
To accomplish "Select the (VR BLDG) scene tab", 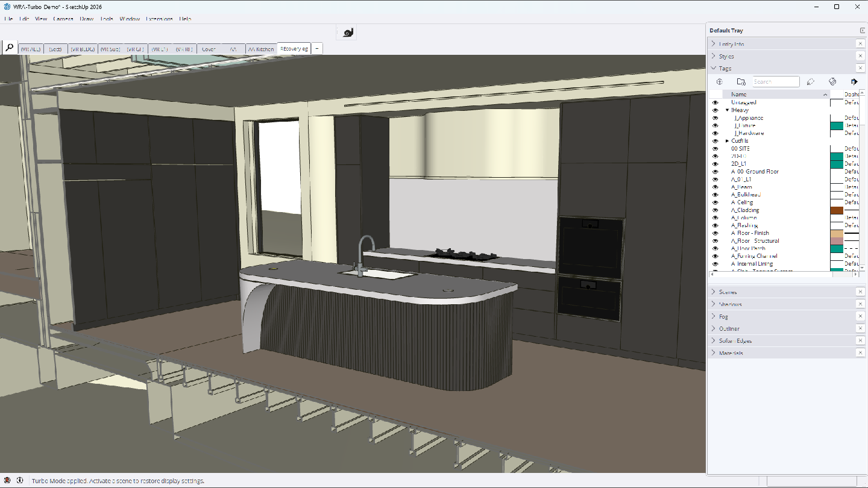I will click(x=82, y=49).
